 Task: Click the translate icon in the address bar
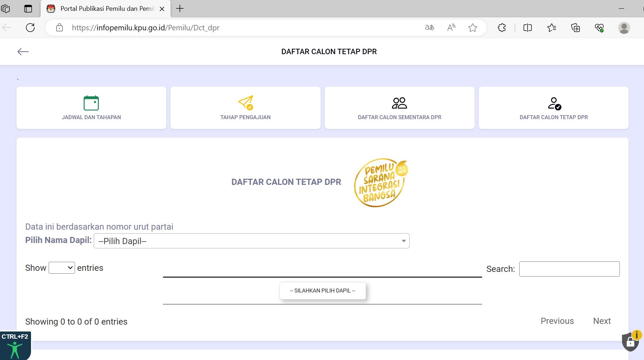coord(429,27)
